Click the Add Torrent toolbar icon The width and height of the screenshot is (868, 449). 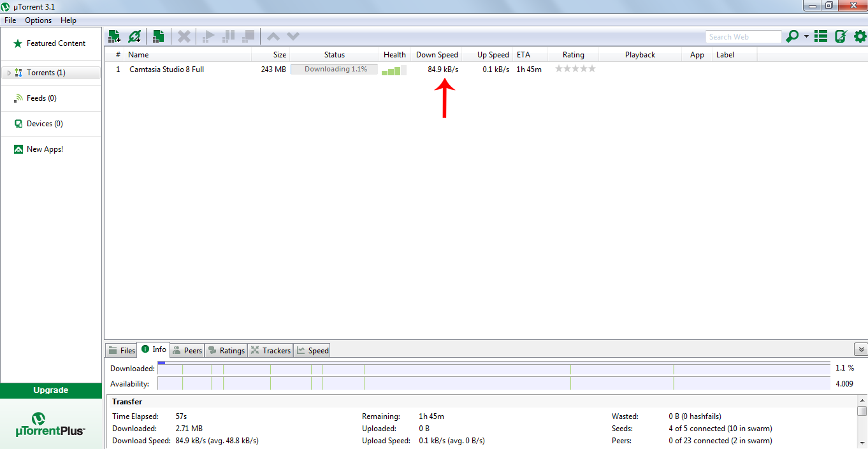pyautogui.click(x=114, y=36)
